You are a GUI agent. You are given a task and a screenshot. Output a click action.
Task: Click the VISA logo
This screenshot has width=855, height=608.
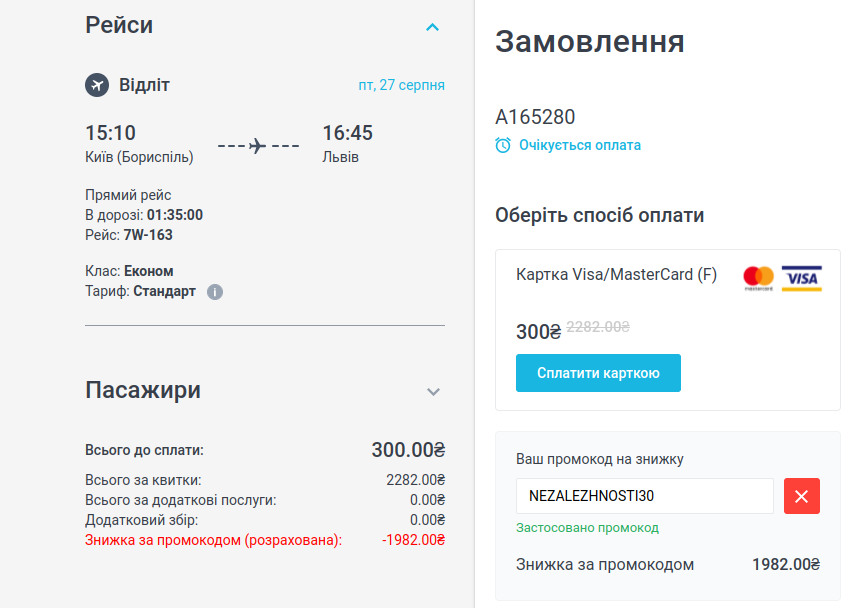coord(801,277)
